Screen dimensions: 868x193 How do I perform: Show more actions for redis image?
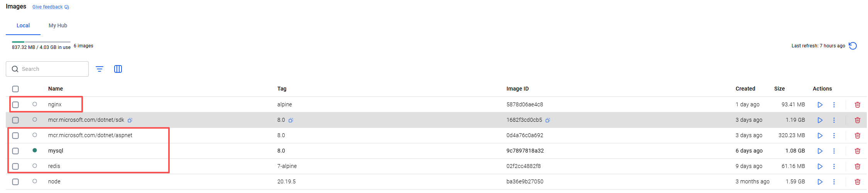[834, 166]
